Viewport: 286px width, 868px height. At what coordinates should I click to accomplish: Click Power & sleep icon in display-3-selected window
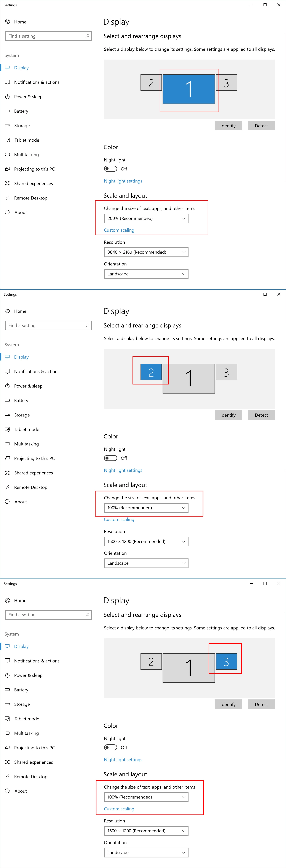click(7, 675)
